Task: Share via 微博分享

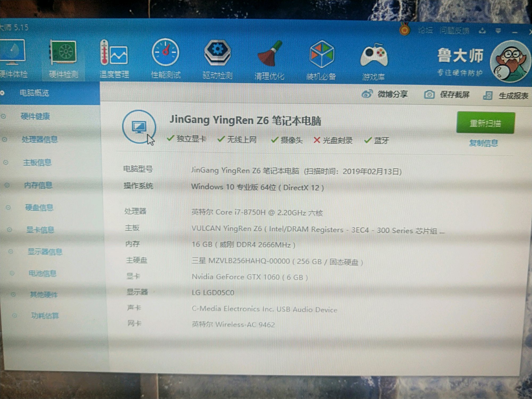Action: coord(385,94)
